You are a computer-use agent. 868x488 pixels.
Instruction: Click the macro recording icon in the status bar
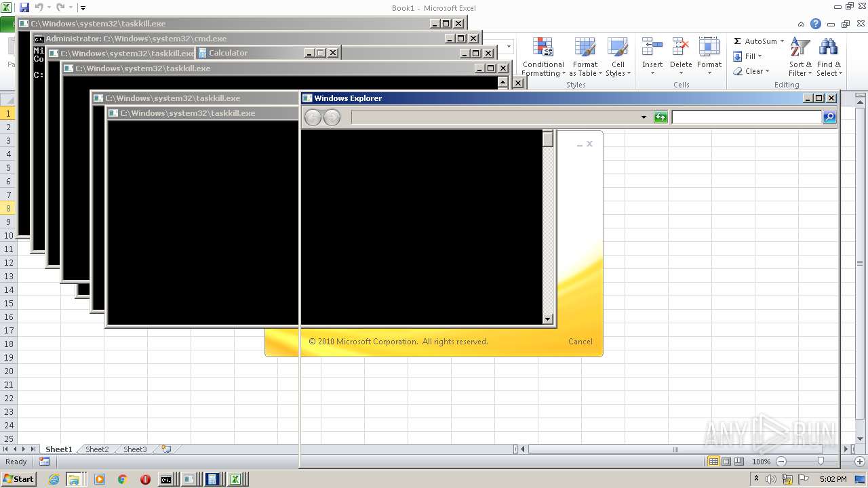point(44,462)
